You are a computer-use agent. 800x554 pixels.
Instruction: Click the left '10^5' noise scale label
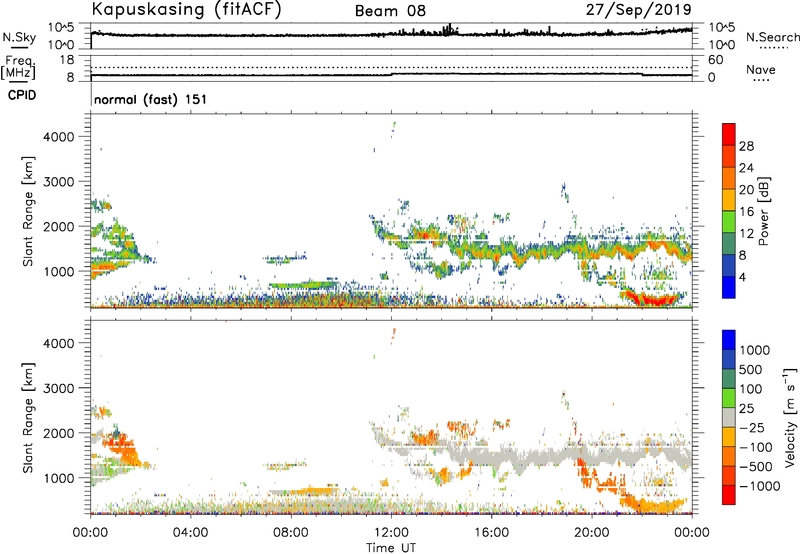61,28
